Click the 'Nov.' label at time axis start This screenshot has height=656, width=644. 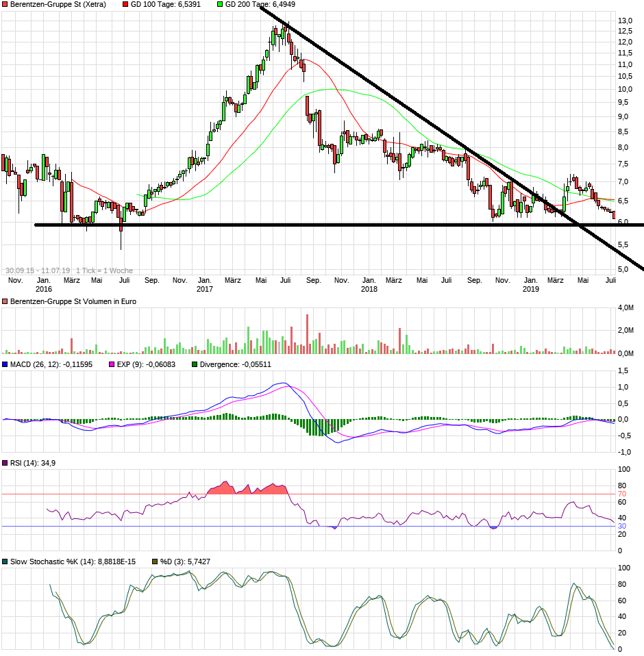pos(16,280)
